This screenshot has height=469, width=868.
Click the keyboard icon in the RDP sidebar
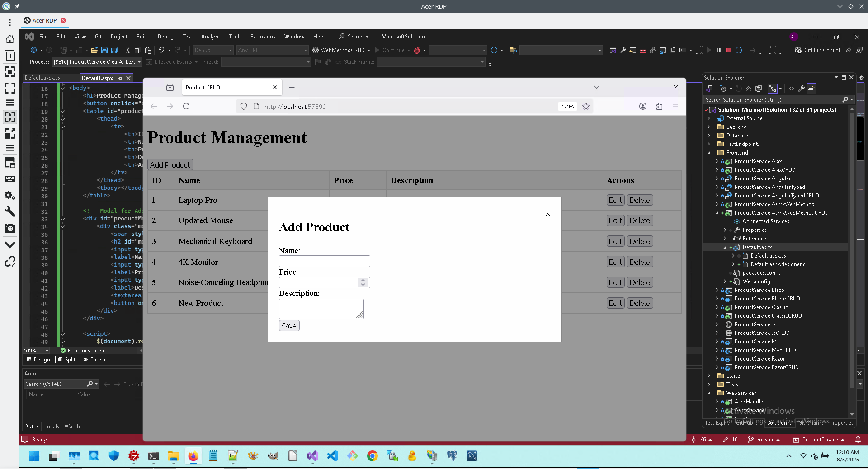point(10,179)
